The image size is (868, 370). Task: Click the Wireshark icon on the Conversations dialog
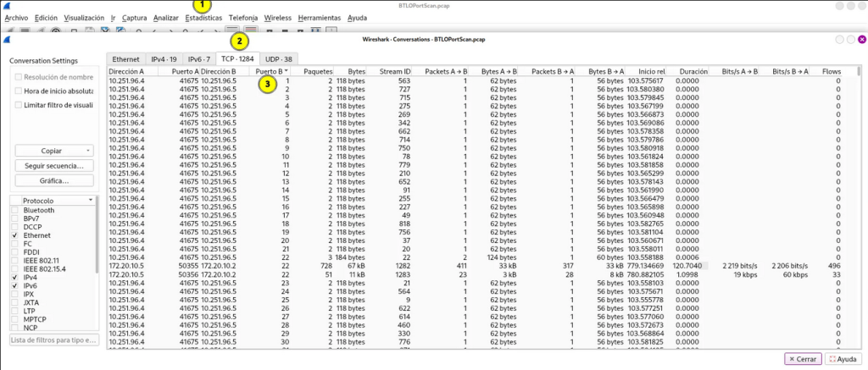[8, 40]
